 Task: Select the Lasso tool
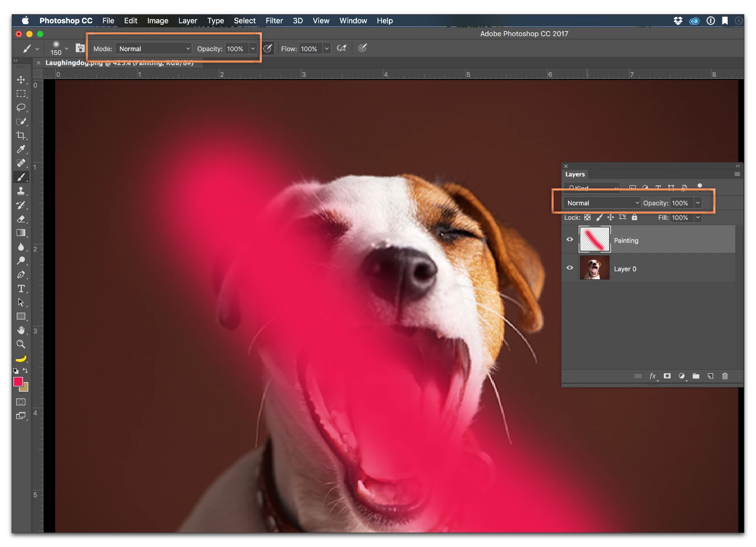click(x=21, y=107)
